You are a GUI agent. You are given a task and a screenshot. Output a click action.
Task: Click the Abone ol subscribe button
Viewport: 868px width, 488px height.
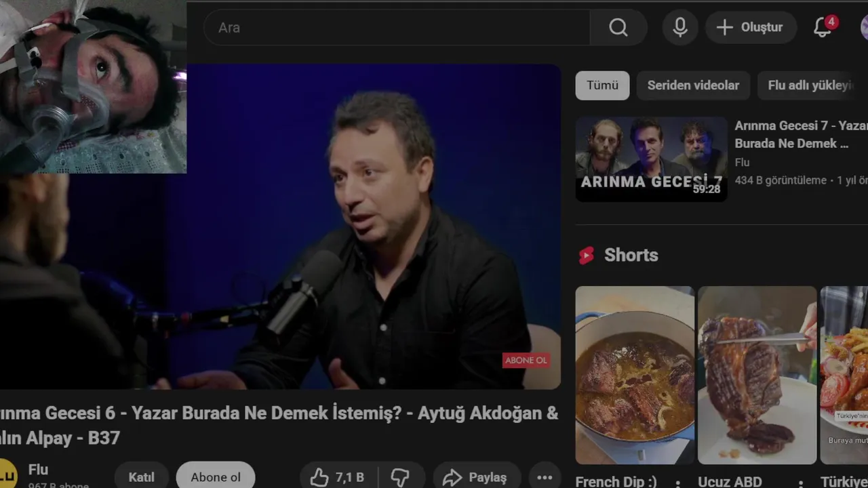tap(216, 476)
